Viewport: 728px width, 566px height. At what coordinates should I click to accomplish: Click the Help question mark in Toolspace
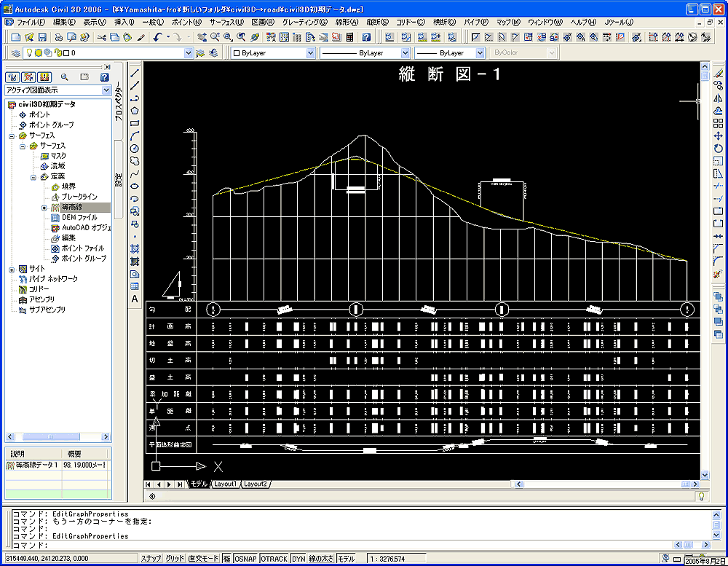[104, 76]
